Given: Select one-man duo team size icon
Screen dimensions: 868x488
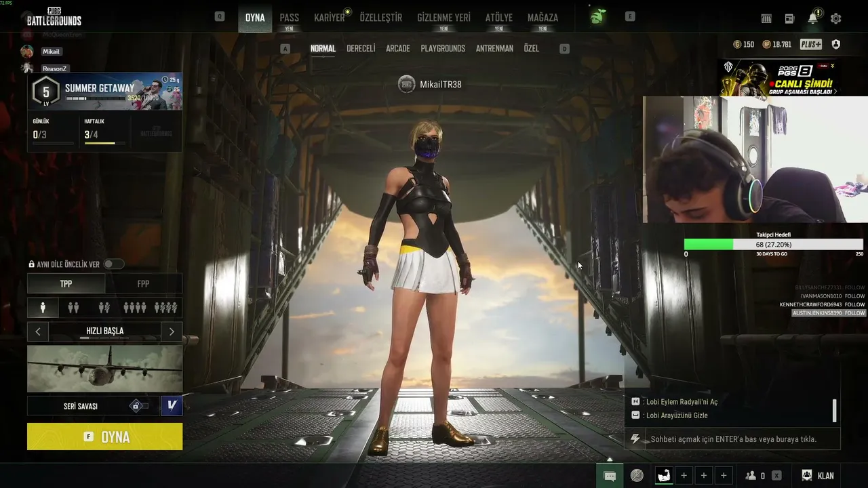Looking at the screenshot, I should pos(104,308).
